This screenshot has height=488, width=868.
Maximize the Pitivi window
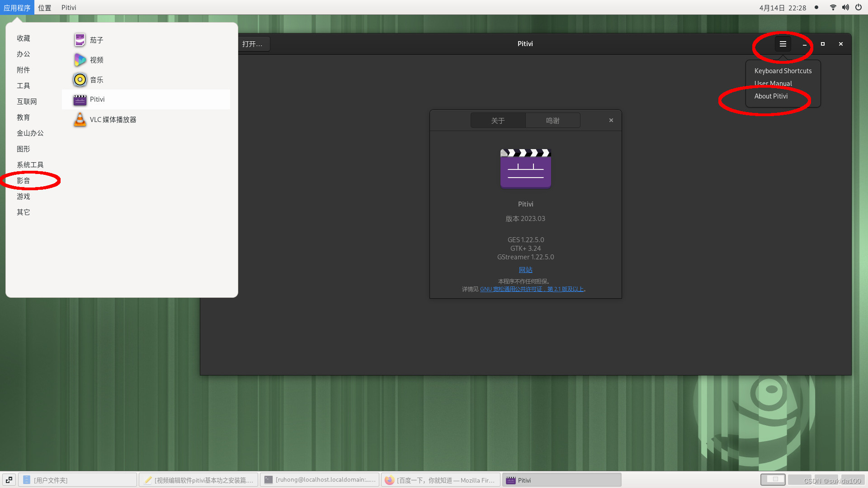click(822, 44)
